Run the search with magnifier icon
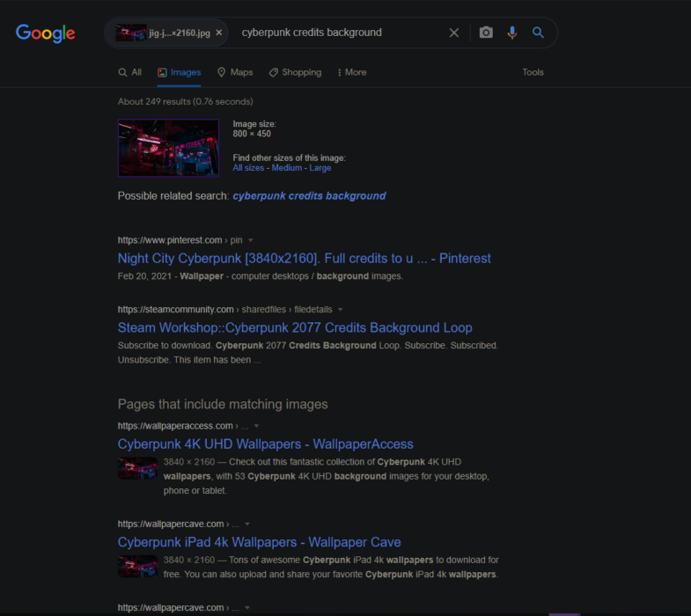This screenshot has width=691, height=616. click(x=538, y=33)
